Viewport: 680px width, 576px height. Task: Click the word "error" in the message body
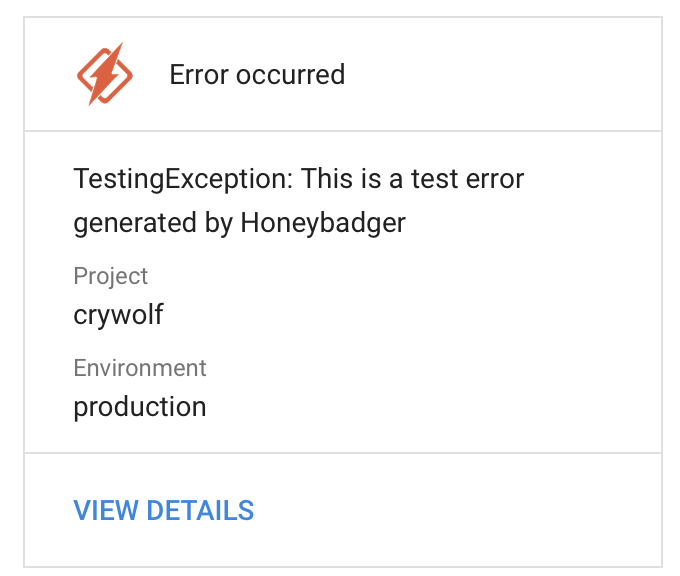pyautogui.click(x=496, y=180)
